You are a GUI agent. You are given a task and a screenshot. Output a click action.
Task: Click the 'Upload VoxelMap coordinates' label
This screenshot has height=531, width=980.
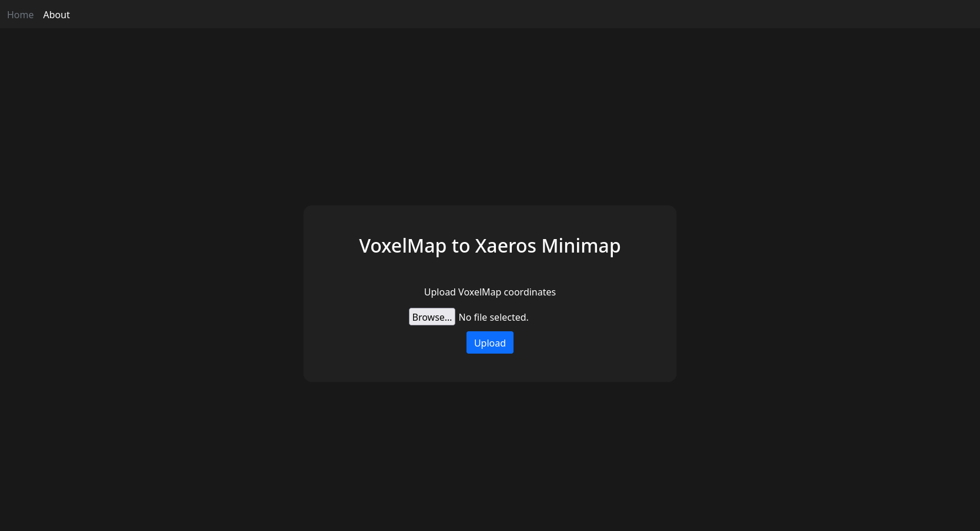click(x=490, y=292)
